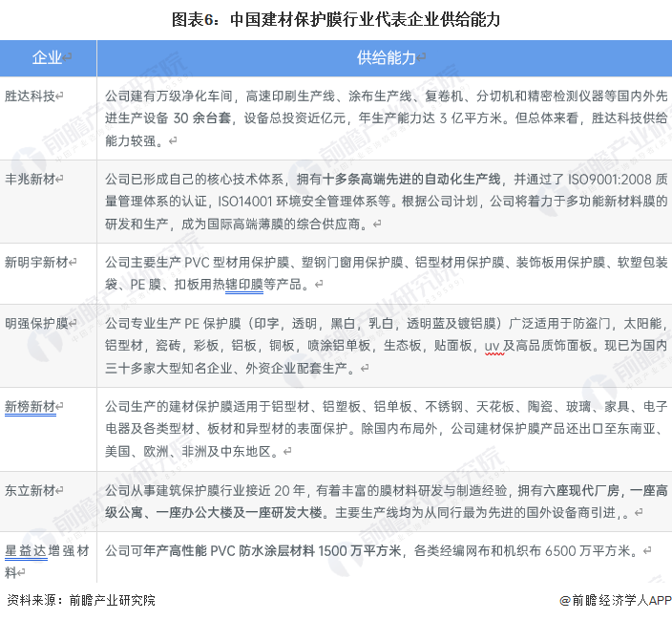
Task: Select the 供给能力 column header
Action: tap(385, 58)
